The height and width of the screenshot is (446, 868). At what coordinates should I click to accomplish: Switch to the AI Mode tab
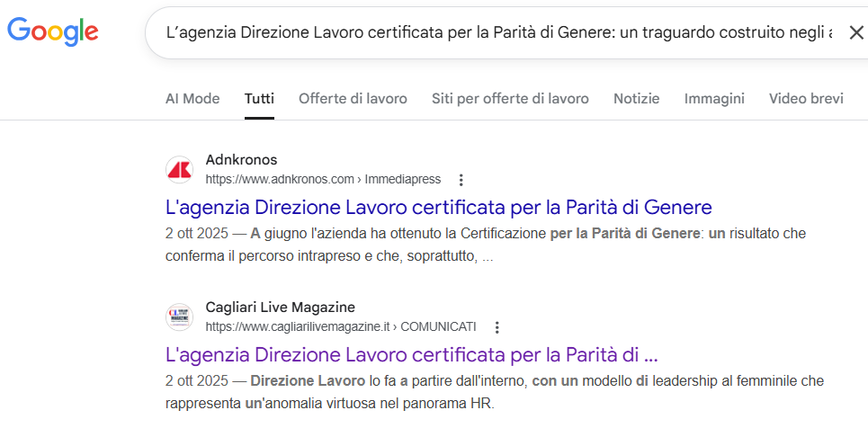192,99
